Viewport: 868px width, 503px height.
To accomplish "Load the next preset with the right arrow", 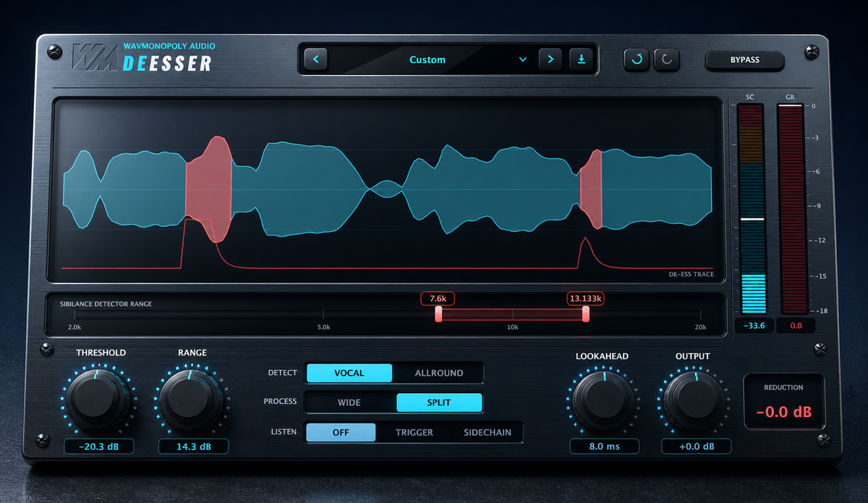I will [x=550, y=59].
